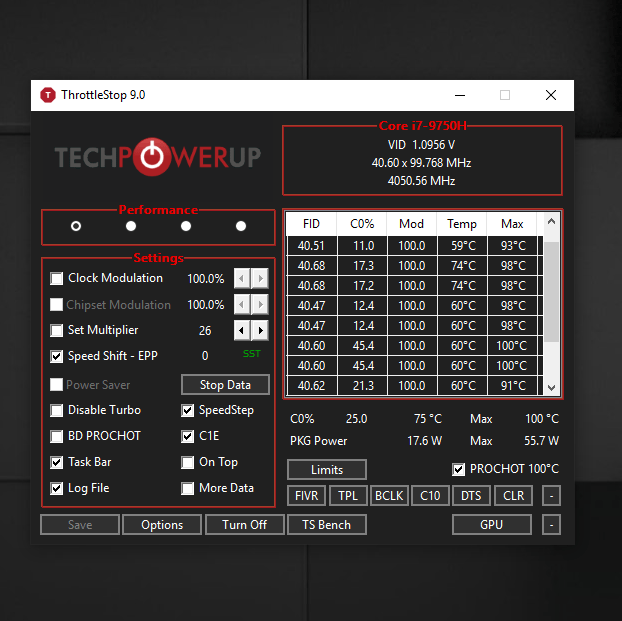Viewport: 622px width, 621px height.
Task: Click the C0% column header
Action: click(x=362, y=224)
